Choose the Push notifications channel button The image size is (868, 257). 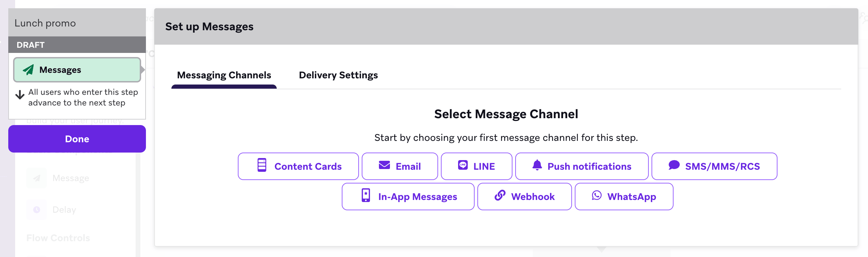(582, 166)
